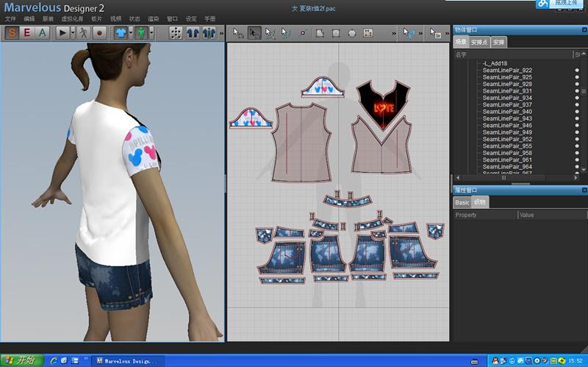Image resolution: width=588 pixels, height=367 pixels.
Task: Select the blue T-shirt garment icon
Action: tap(120, 33)
